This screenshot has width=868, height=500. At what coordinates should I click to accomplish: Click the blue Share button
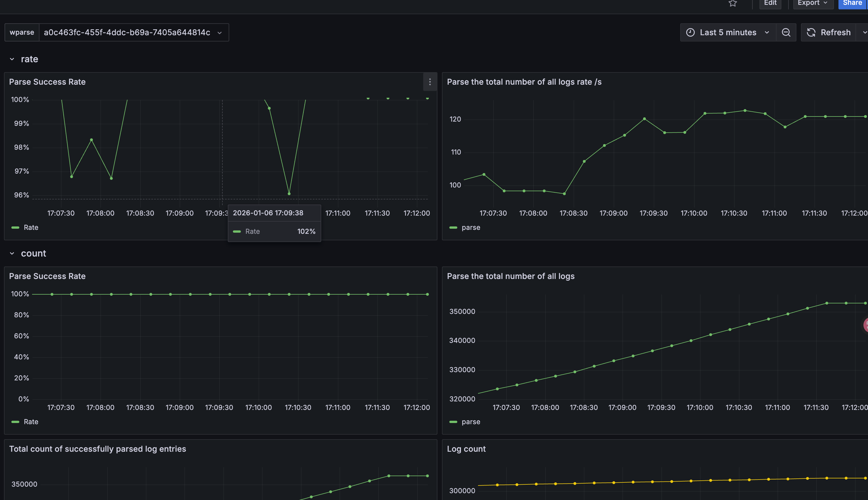852,3
